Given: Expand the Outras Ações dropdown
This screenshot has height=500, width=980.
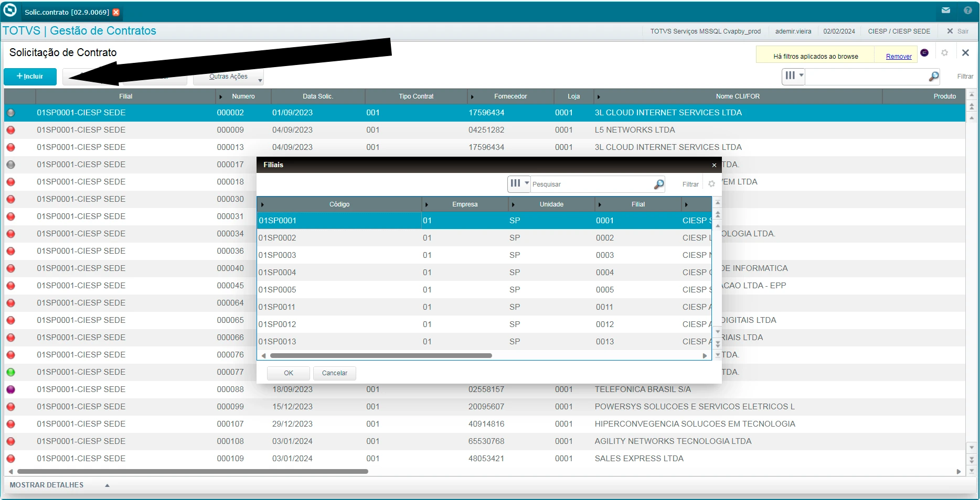Looking at the screenshot, I should [229, 77].
